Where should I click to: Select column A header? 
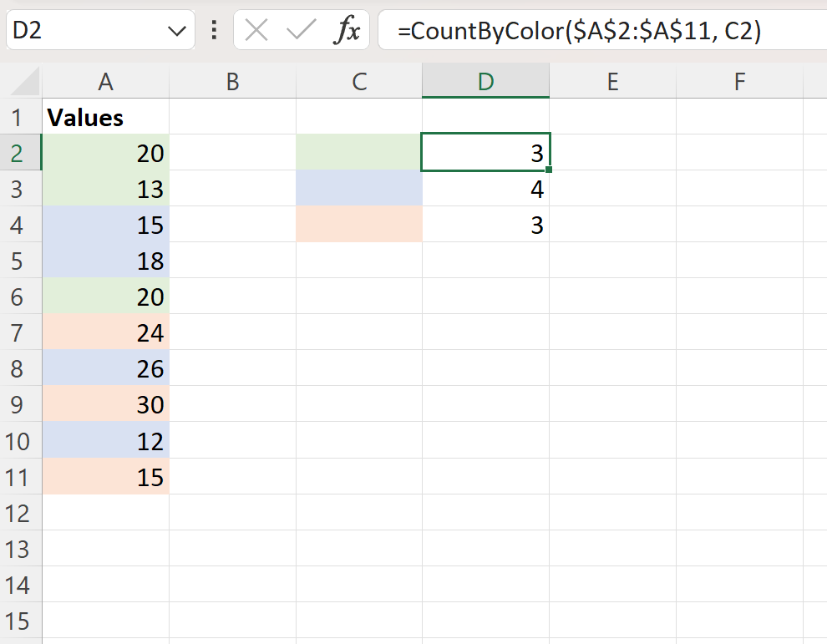pyautogui.click(x=105, y=81)
